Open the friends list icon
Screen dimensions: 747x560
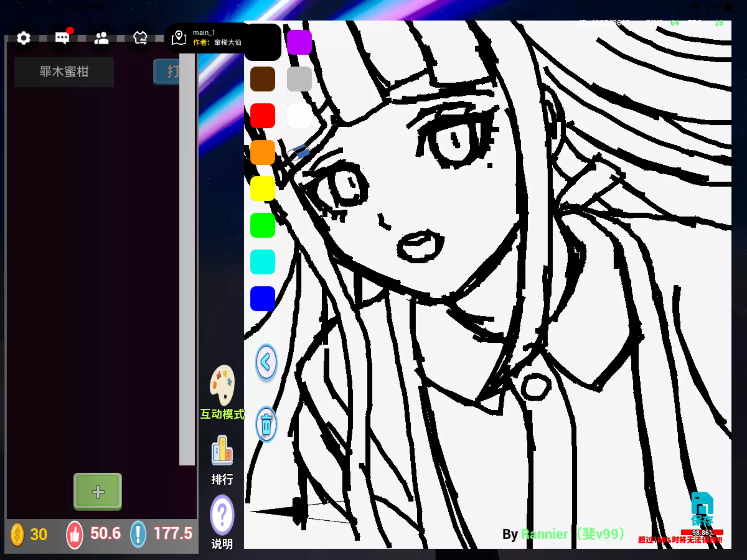coord(101,38)
